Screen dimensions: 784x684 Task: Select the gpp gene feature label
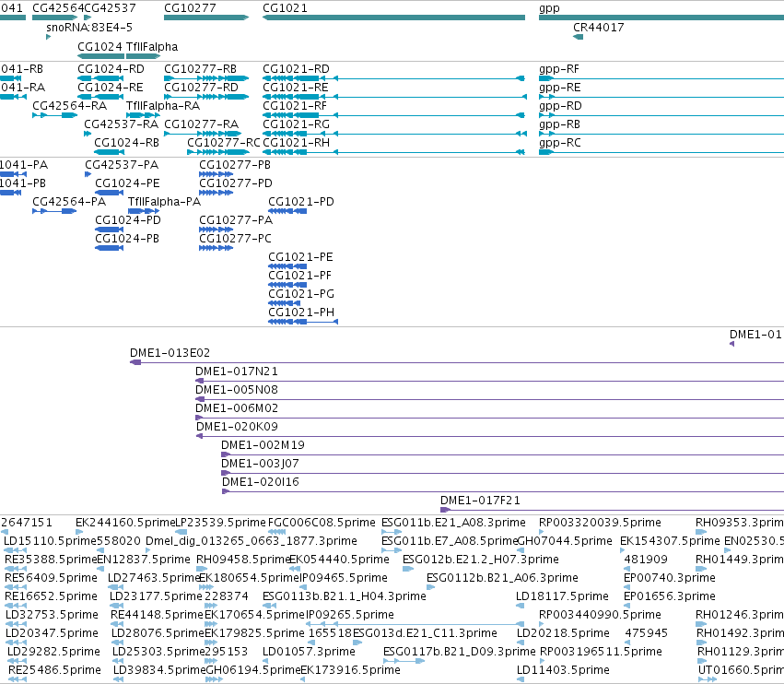(549, 8)
